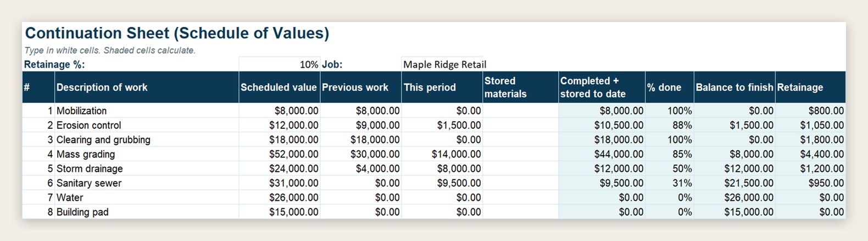Click balance to finish $21,500.00 for Sanitary sewer
This screenshot has width=868, height=241.
pyautogui.click(x=735, y=183)
